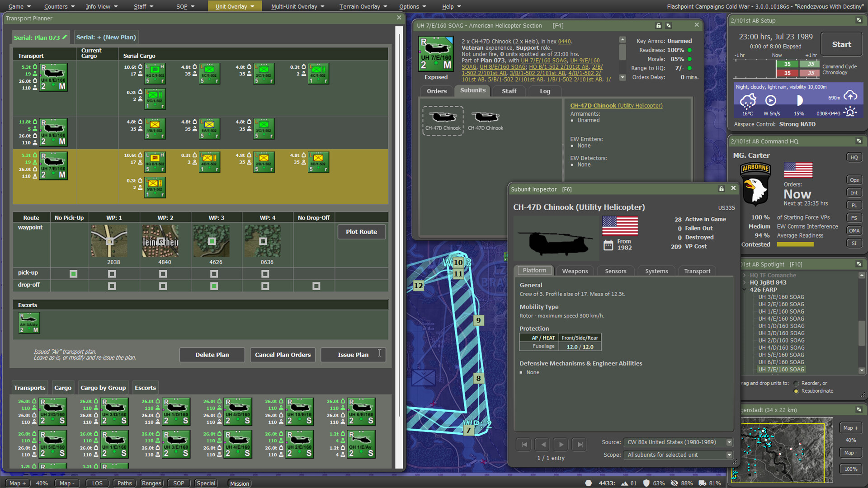Click the lock icon on the Subunit Inspector titlebar
Image resolution: width=868 pixels, height=488 pixels.
722,189
